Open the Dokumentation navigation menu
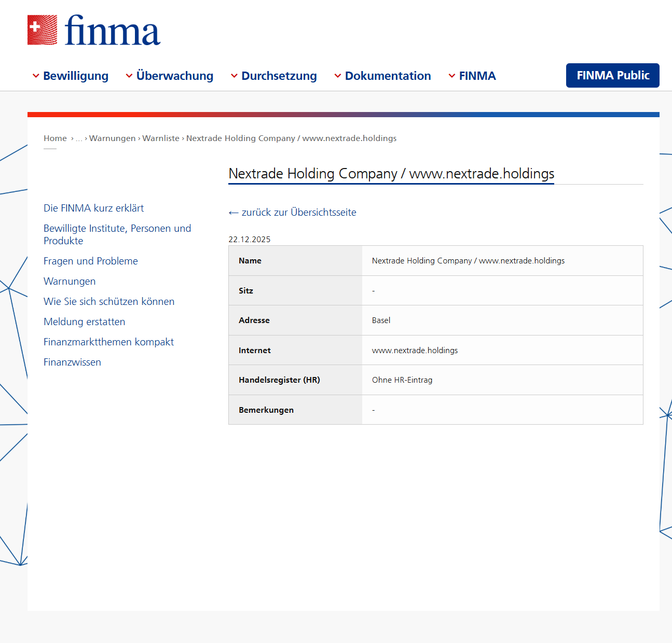This screenshot has width=672, height=643. [388, 76]
